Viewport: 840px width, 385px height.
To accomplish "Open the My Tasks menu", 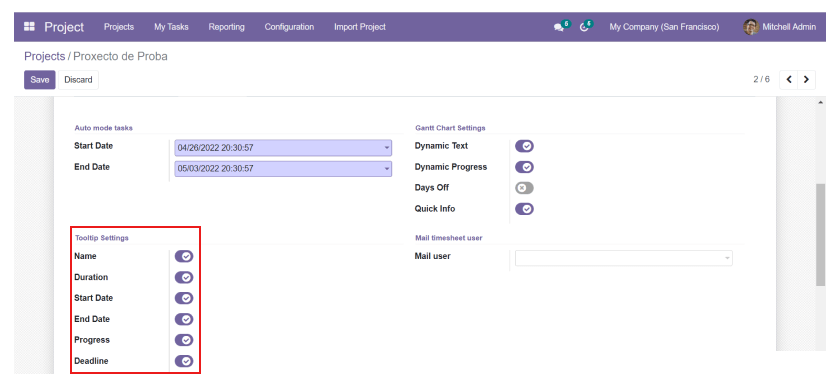I will 171,27.
